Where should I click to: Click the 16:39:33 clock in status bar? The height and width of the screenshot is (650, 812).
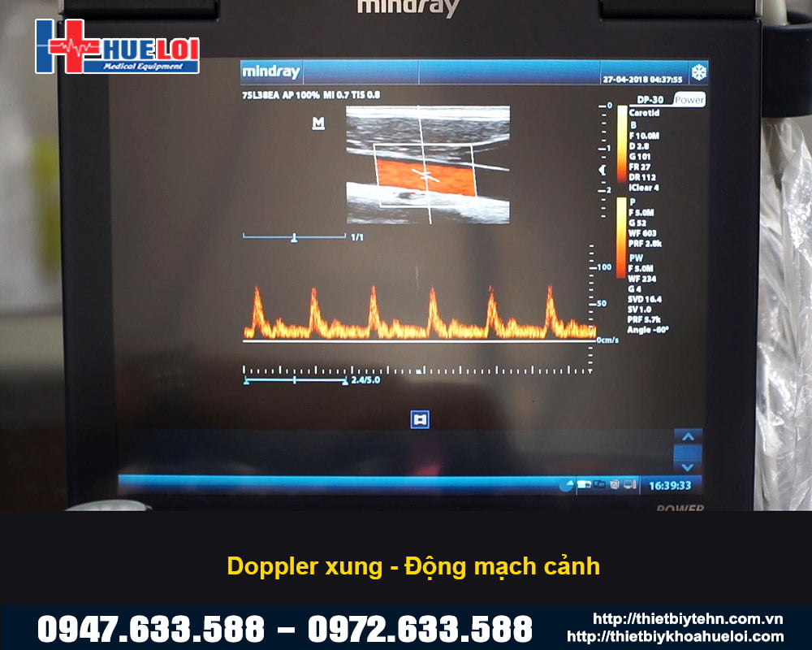coord(670,485)
